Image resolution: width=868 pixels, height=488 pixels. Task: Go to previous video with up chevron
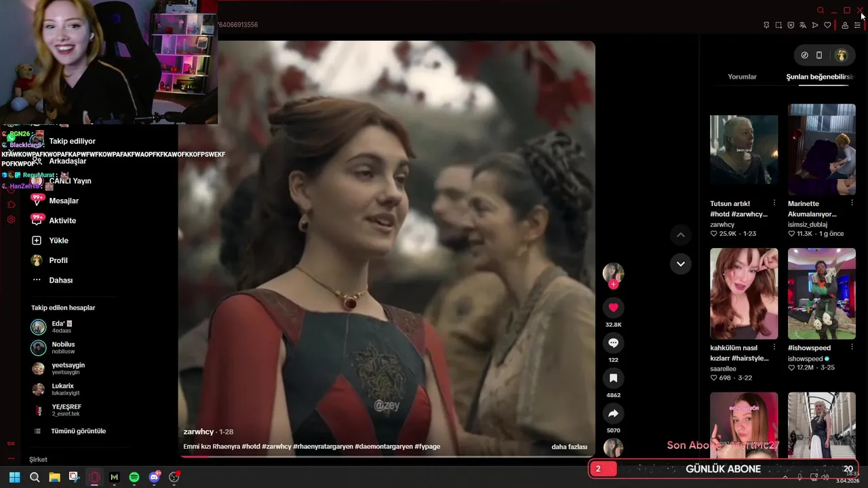[681, 235]
